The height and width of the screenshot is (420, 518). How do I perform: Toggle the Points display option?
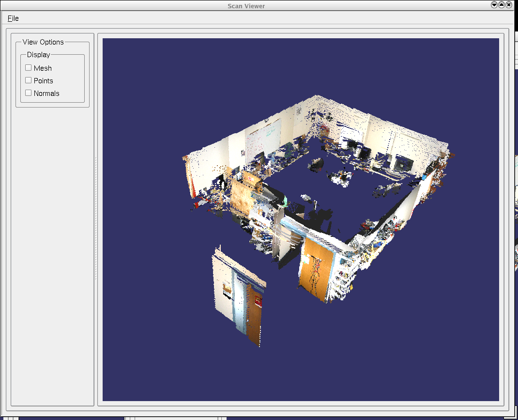[x=29, y=81]
